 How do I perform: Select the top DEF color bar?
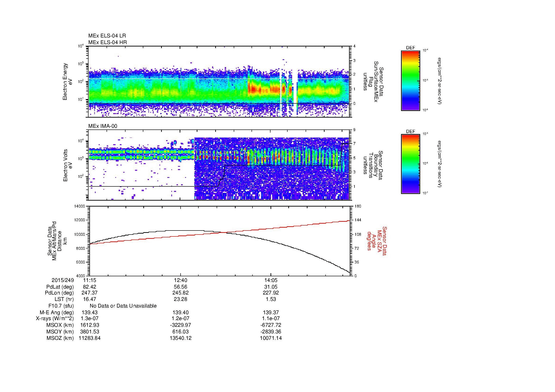click(x=410, y=80)
